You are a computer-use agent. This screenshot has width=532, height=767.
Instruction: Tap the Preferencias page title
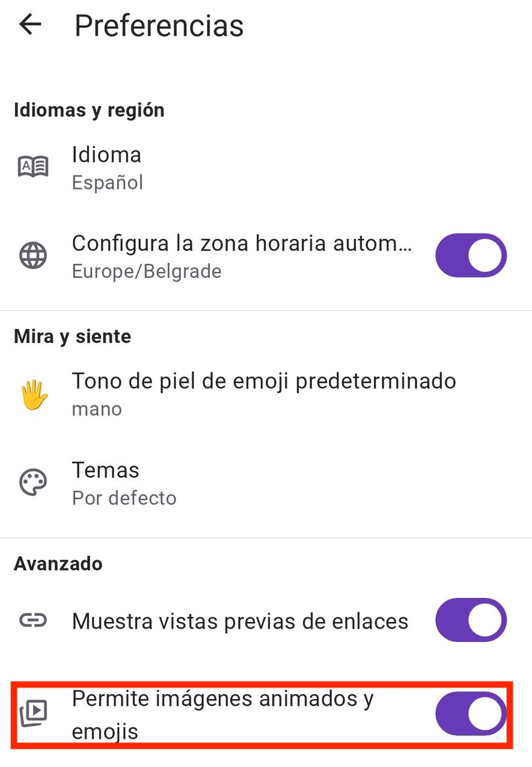(x=159, y=26)
